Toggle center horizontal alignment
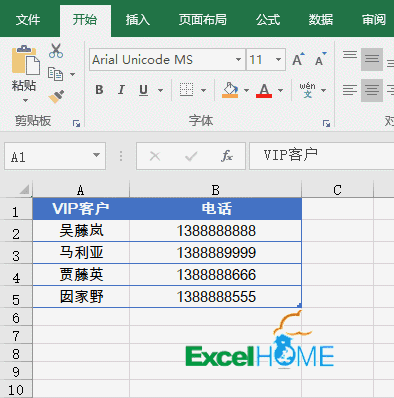The height and width of the screenshot is (398, 394). pyautogui.click(x=372, y=90)
